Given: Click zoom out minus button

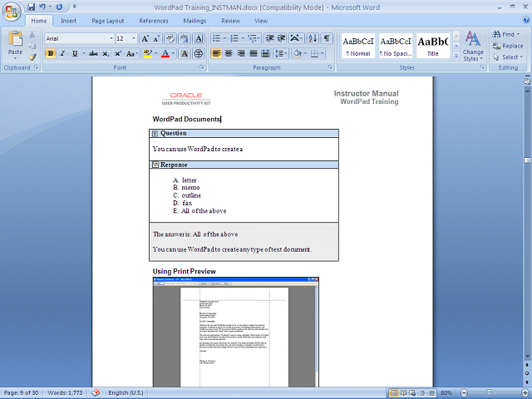Looking at the screenshot, I should (464, 393).
